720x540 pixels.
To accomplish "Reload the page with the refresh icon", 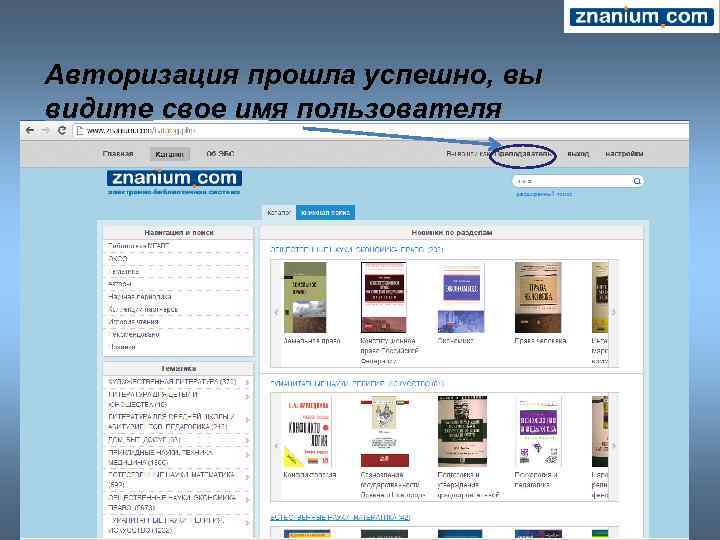I will point(62,130).
